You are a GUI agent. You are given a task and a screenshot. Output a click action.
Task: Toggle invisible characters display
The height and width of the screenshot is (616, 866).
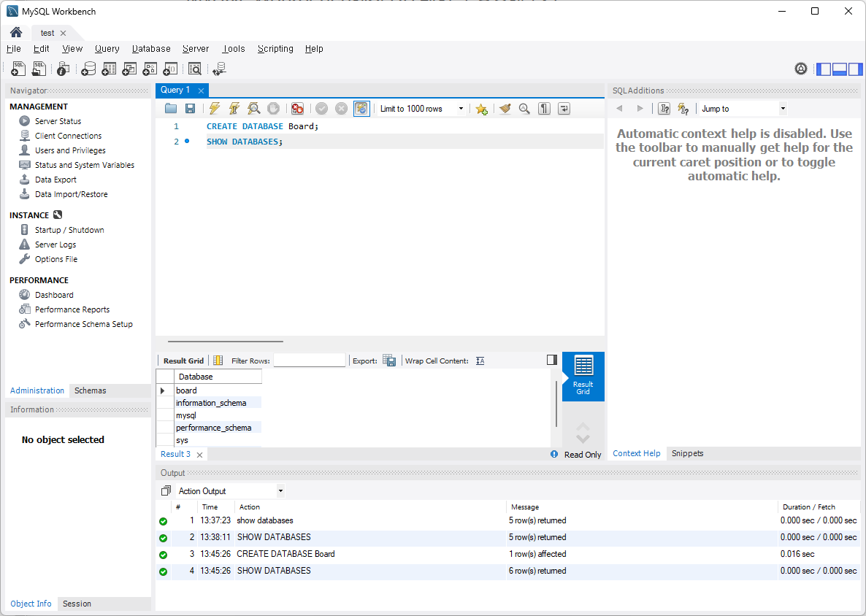544,109
